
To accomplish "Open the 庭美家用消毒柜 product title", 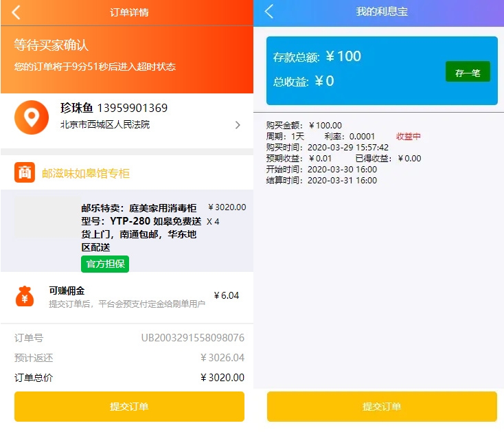I will [x=142, y=227].
